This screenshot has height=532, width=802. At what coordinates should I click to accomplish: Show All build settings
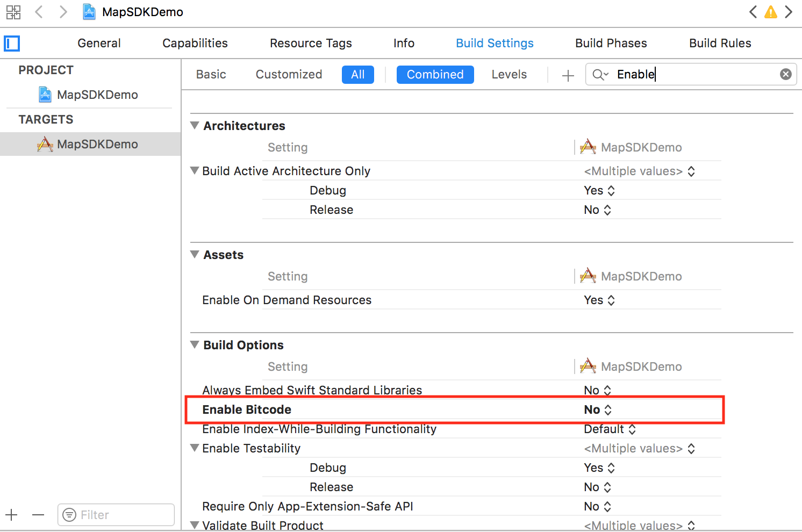point(358,75)
